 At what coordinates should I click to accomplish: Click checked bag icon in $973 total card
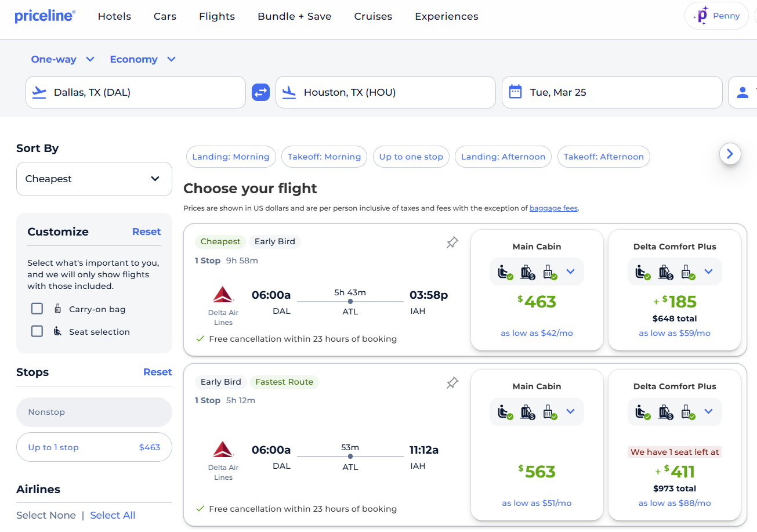tap(665, 412)
